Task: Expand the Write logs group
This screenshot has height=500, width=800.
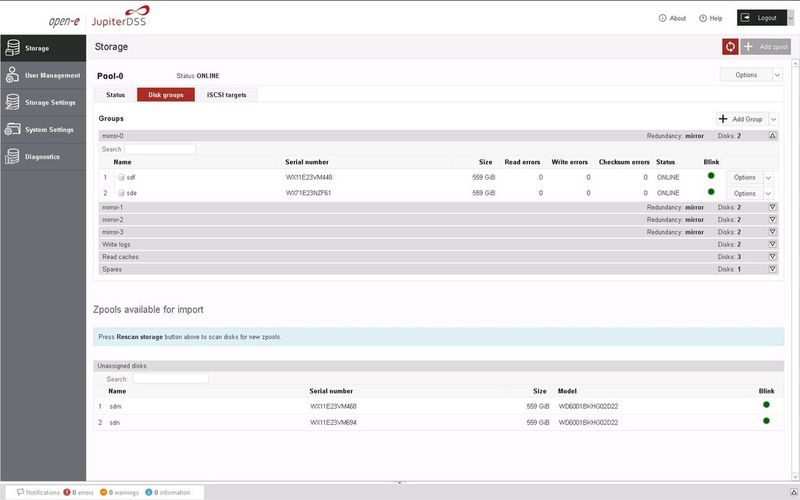Action: tap(772, 244)
